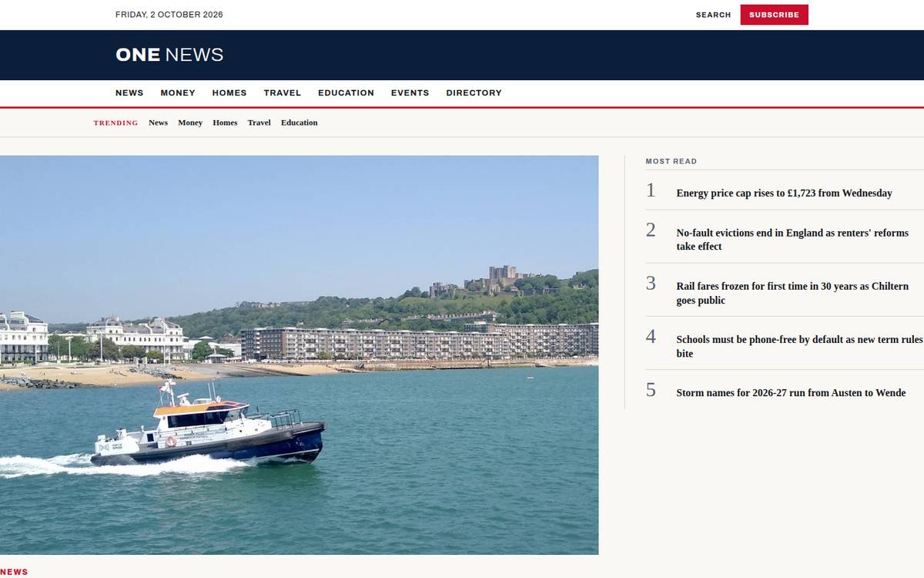Go to News in main navigation
Image resolution: width=924 pixels, height=578 pixels.
pos(129,92)
